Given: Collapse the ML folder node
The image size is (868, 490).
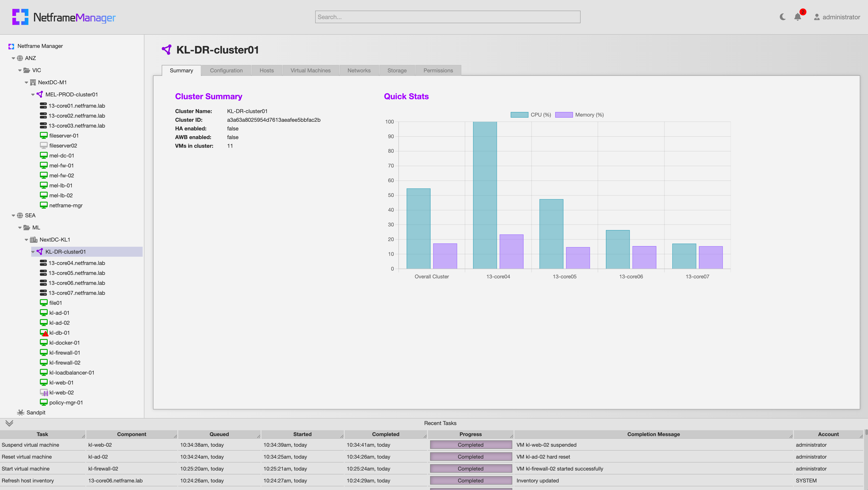Looking at the screenshot, I should pos(20,228).
